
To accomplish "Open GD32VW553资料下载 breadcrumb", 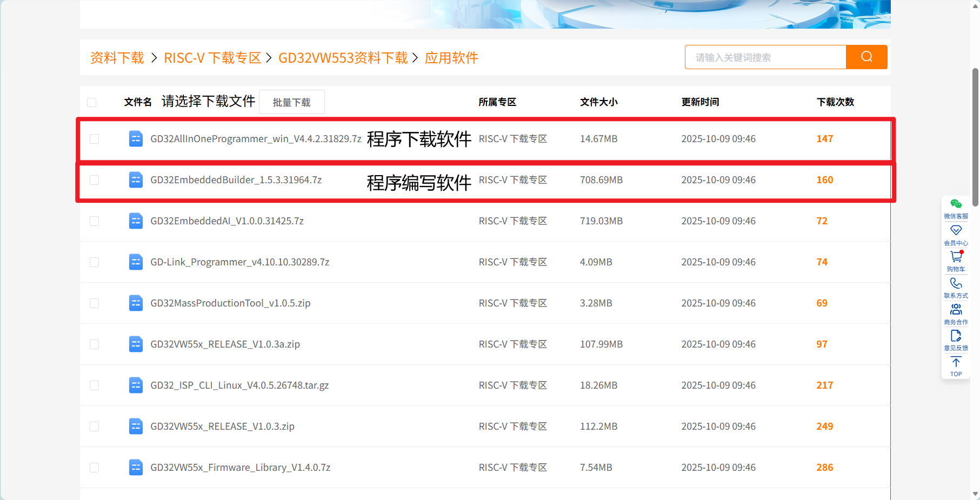I will tap(343, 58).
